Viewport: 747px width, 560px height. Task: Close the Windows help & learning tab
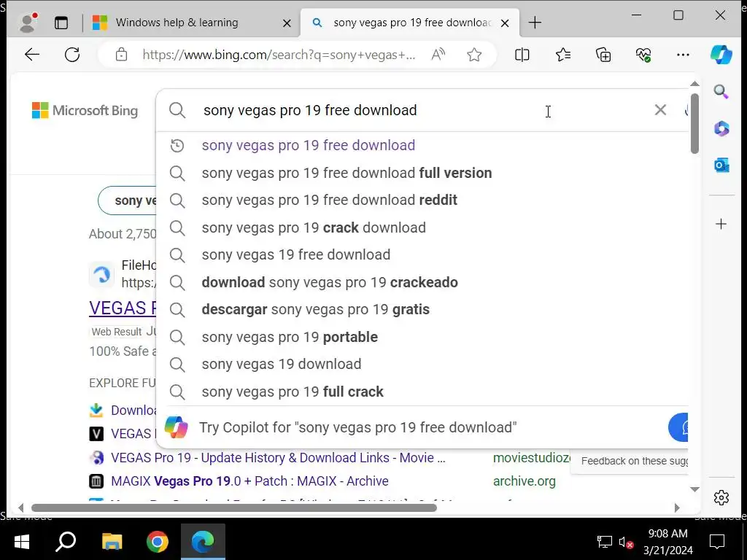pyautogui.click(x=287, y=23)
